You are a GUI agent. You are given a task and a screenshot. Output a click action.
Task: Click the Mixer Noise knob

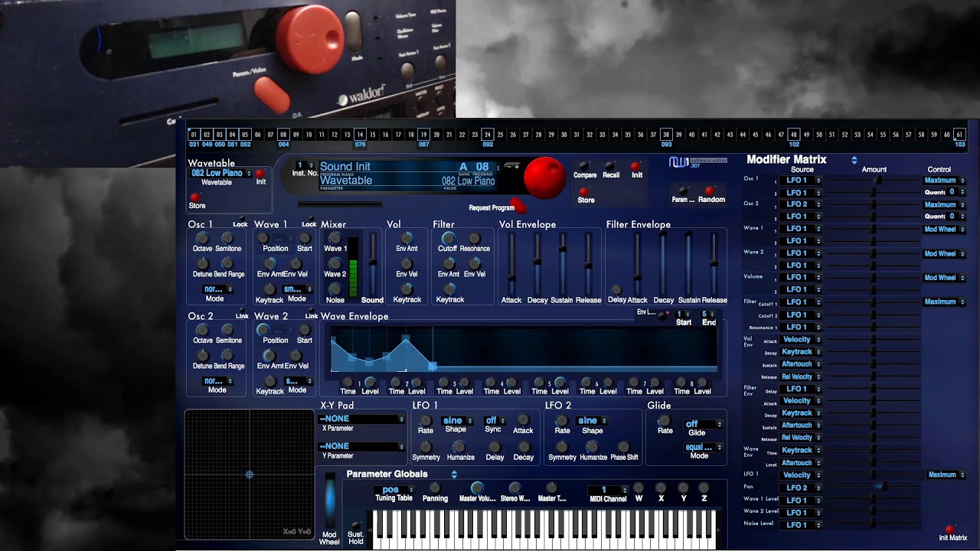click(x=335, y=289)
